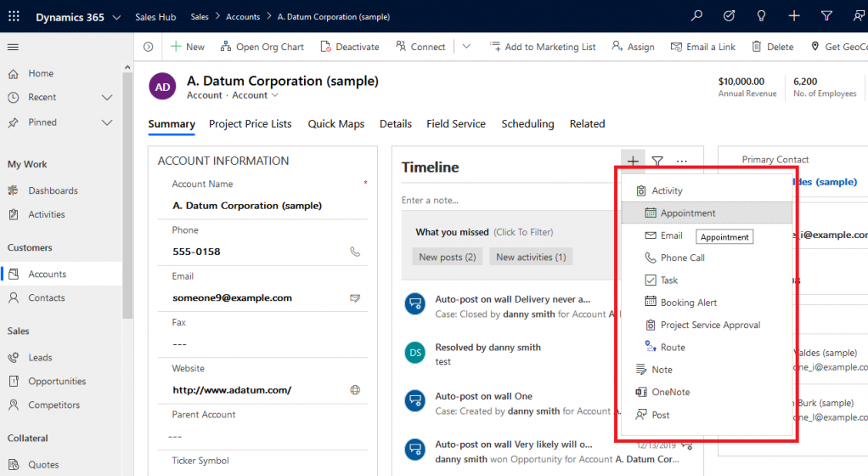The image size is (868, 476).
Task: Expand the Dynamics 365 dropdown chevron
Action: click(x=116, y=17)
